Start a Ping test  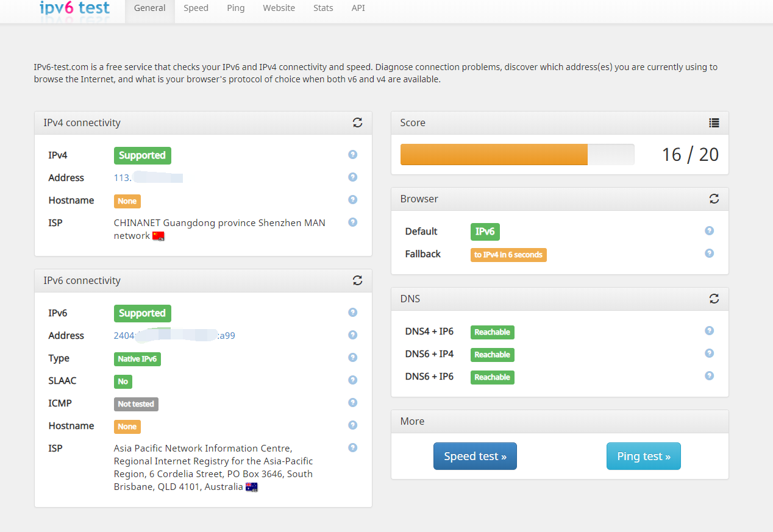643,456
